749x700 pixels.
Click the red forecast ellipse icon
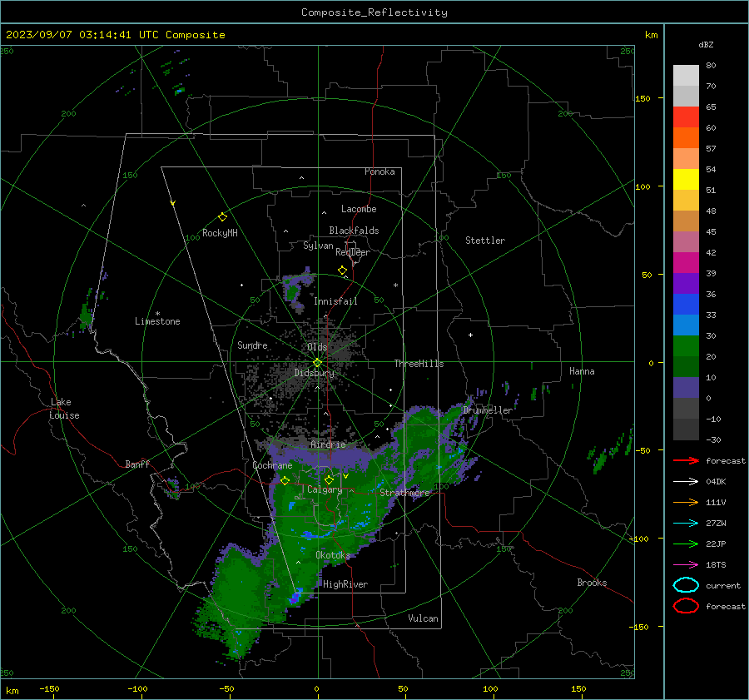click(686, 606)
